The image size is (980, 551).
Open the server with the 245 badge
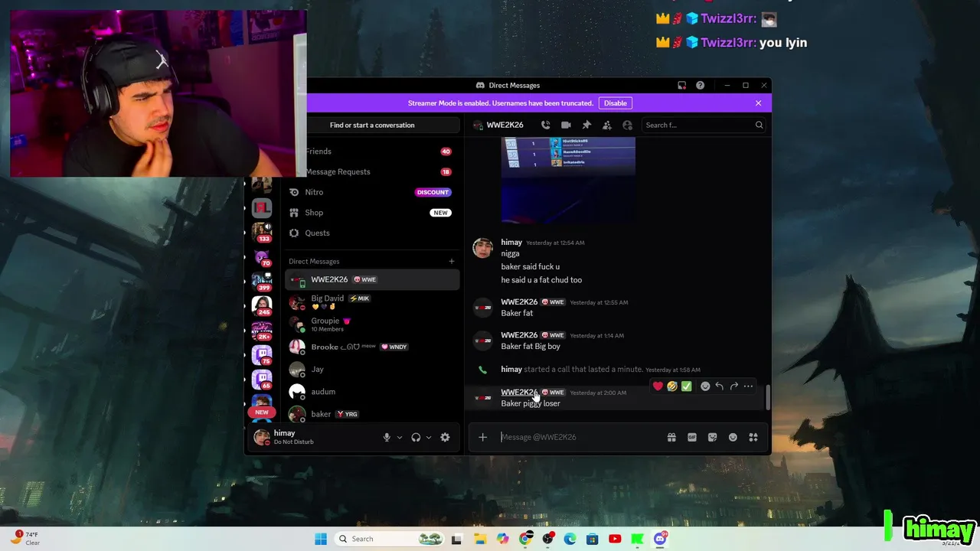(262, 305)
